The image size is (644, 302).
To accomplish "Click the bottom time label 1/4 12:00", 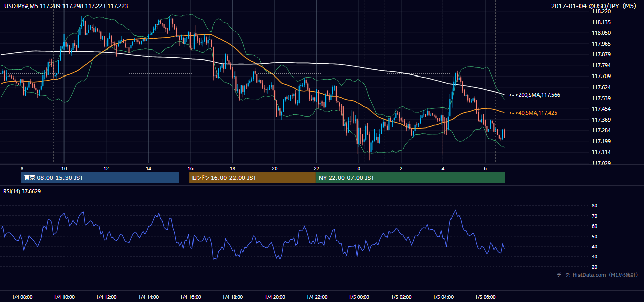I will pos(106,297).
